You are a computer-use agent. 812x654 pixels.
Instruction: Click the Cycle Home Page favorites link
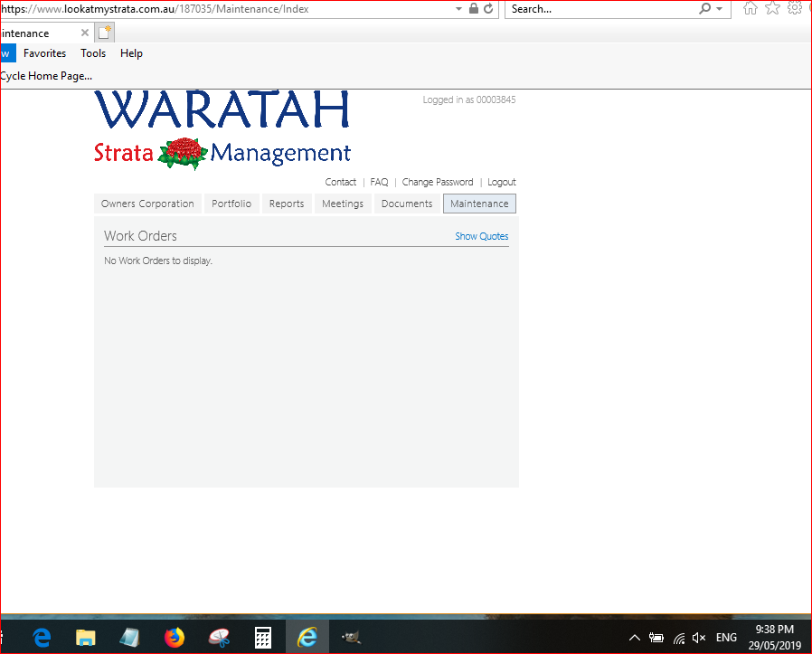46,76
